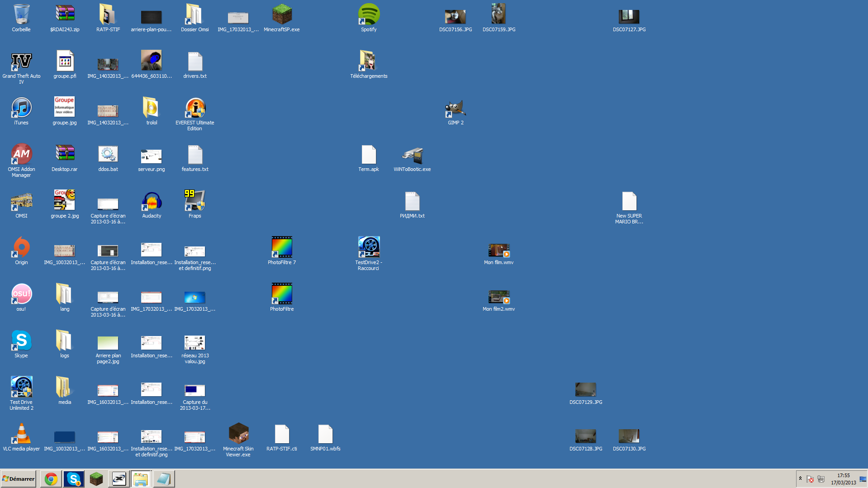Open Skype from the taskbar

73,479
